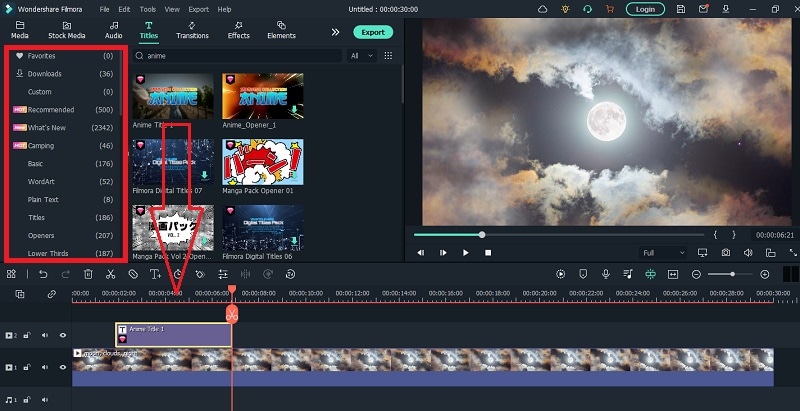800x411 pixels.
Task: Open the message inbox envelope icon
Action: [704, 9]
